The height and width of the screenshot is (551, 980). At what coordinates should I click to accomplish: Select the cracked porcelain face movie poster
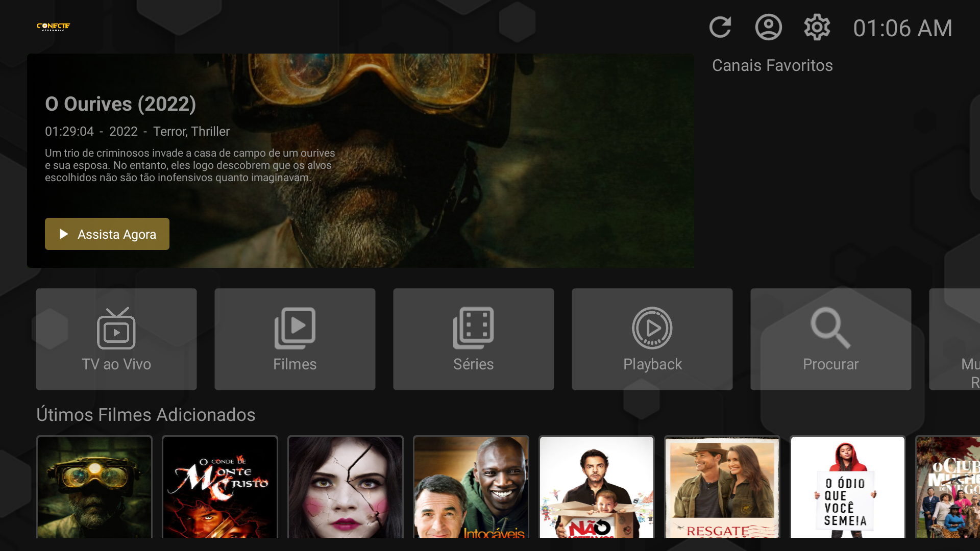click(x=346, y=487)
